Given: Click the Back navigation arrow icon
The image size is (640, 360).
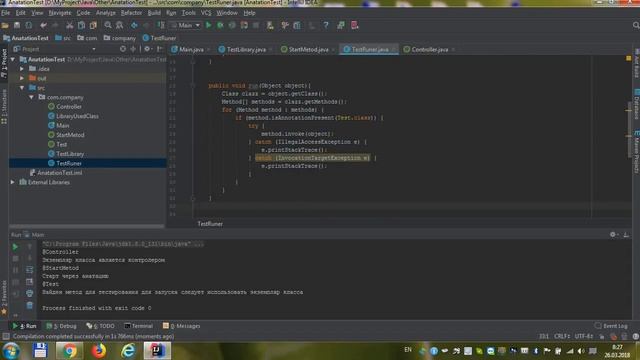Looking at the screenshot, I should point(134,25).
